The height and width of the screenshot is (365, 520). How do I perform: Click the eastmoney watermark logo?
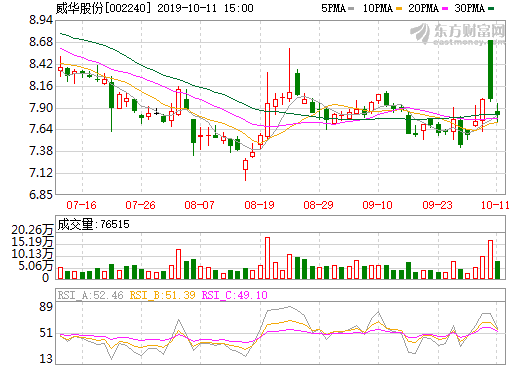coord(458,34)
